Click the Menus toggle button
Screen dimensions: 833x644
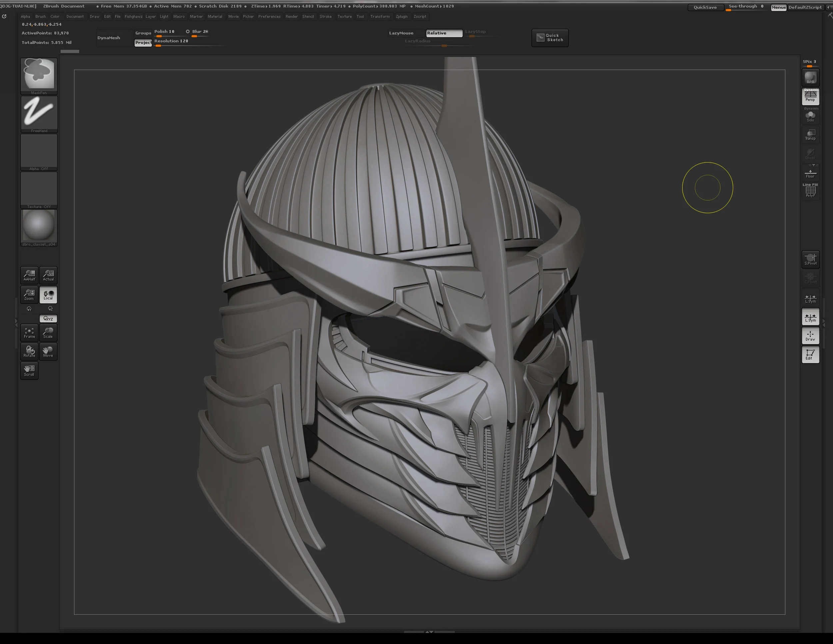[778, 7]
